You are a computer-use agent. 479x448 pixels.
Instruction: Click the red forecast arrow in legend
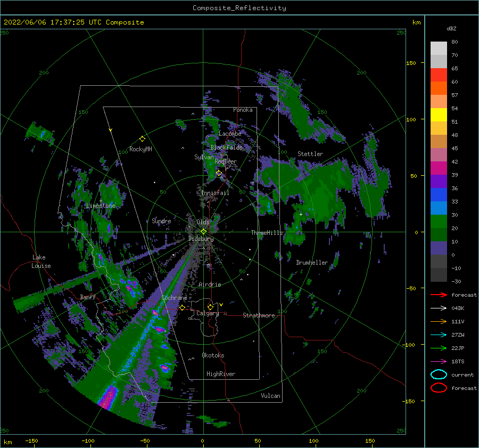click(x=439, y=295)
